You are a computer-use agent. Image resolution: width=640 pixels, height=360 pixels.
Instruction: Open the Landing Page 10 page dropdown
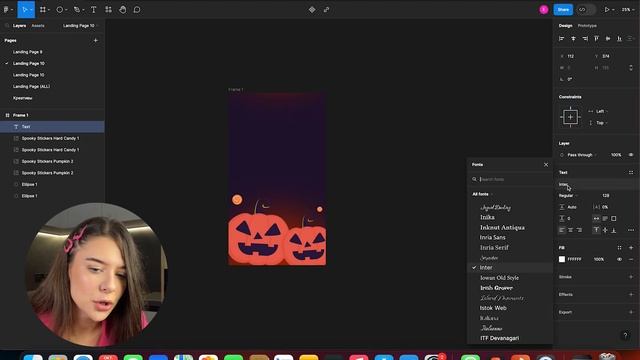click(x=80, y=26)
